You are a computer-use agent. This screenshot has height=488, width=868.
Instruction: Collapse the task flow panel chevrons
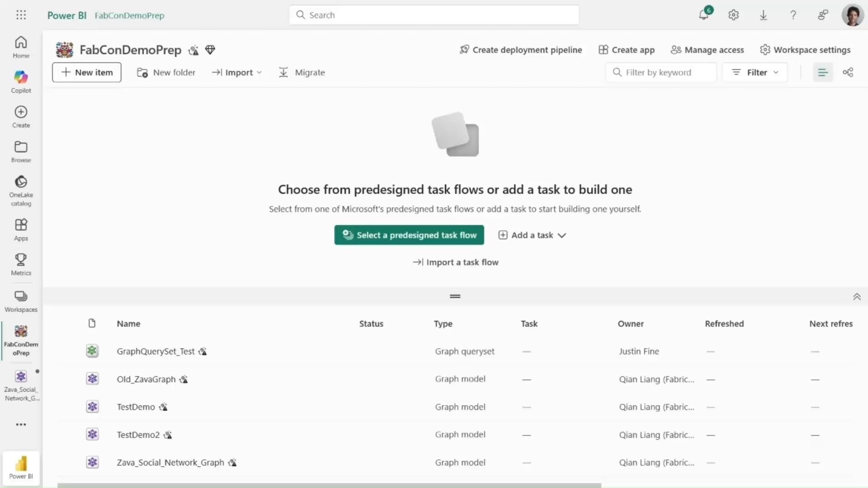pos(856,297)
